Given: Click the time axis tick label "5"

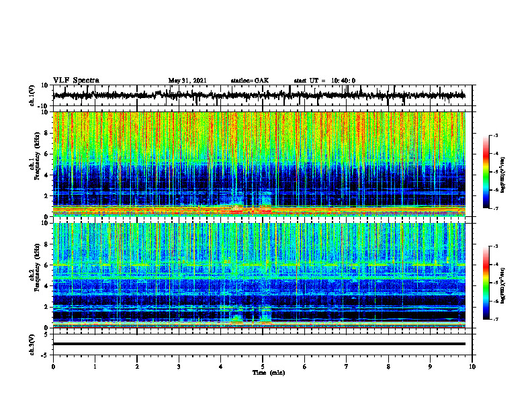Looking at the screenshot, I should click(x=263, y=367).
